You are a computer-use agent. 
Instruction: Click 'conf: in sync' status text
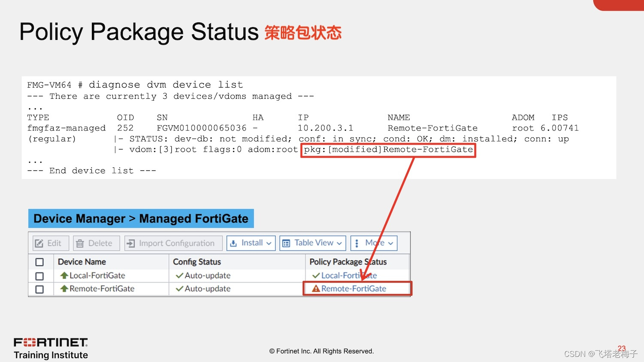point(337,139)
